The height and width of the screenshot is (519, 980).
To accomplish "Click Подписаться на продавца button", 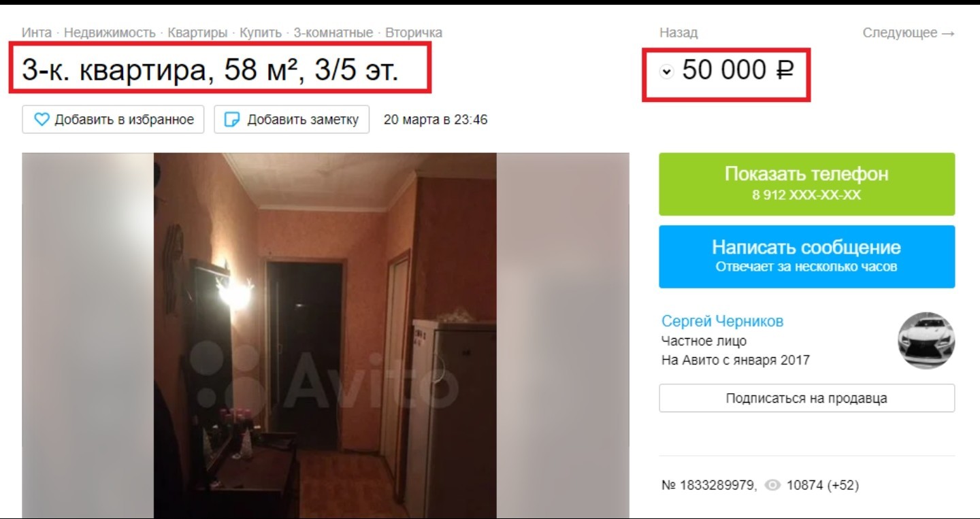I will (x=806, y=399).
